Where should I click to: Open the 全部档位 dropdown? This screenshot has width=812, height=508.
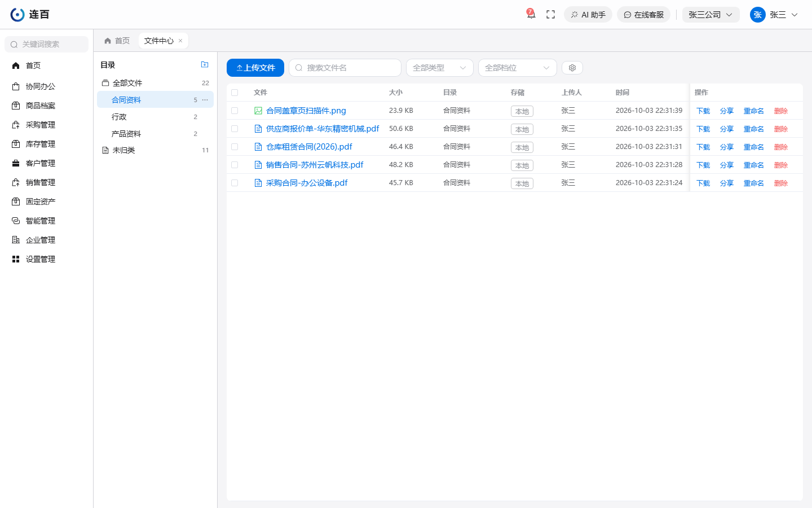518,68
